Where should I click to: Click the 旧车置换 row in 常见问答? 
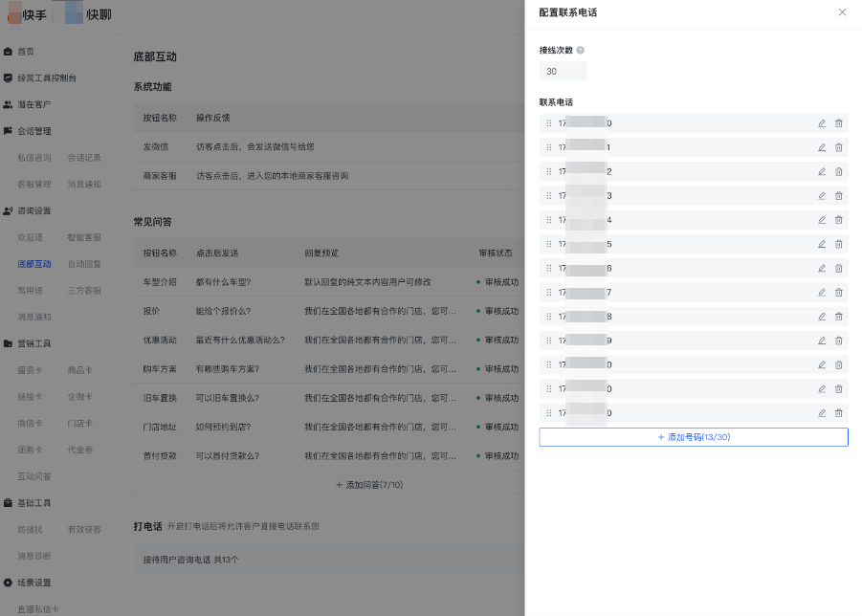[x=329, y=398]
